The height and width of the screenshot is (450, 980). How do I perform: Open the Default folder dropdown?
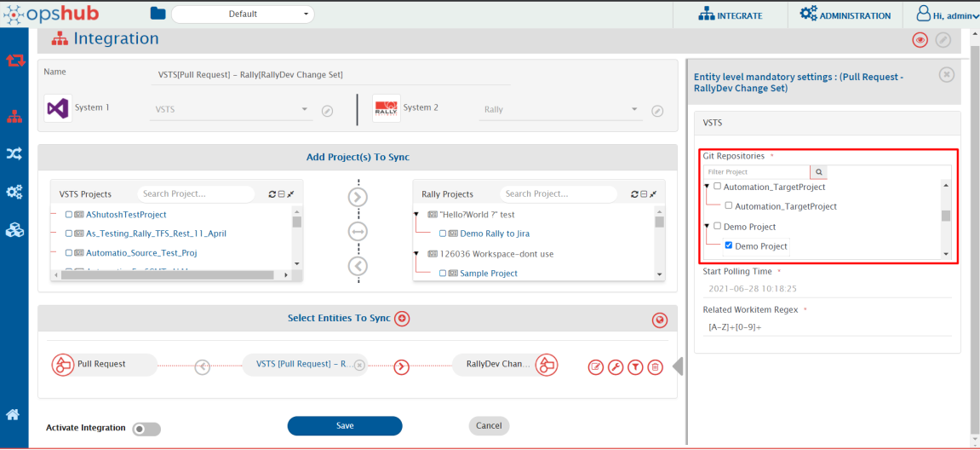tap(242, 14)
